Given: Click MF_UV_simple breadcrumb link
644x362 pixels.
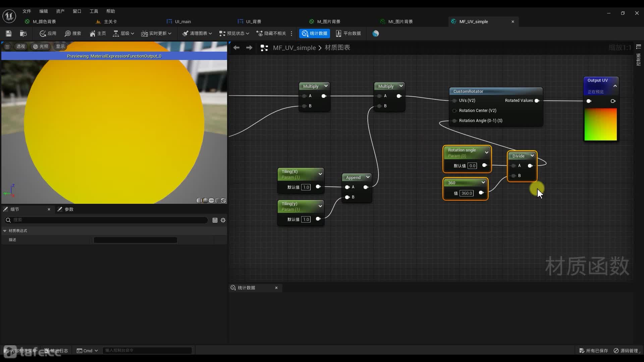Looking at the screenshot, I should point(294,48).
